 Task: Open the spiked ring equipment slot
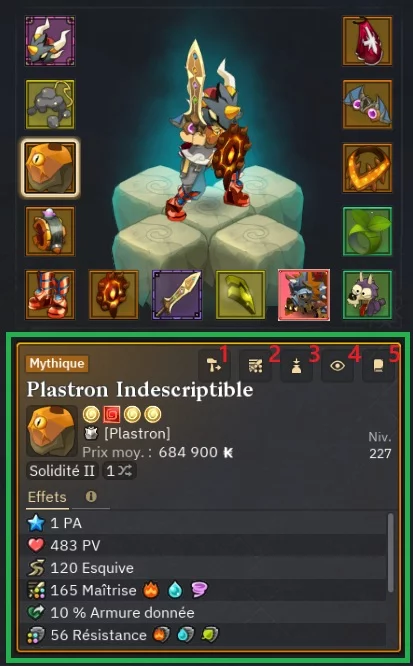(x=50, y=231)
